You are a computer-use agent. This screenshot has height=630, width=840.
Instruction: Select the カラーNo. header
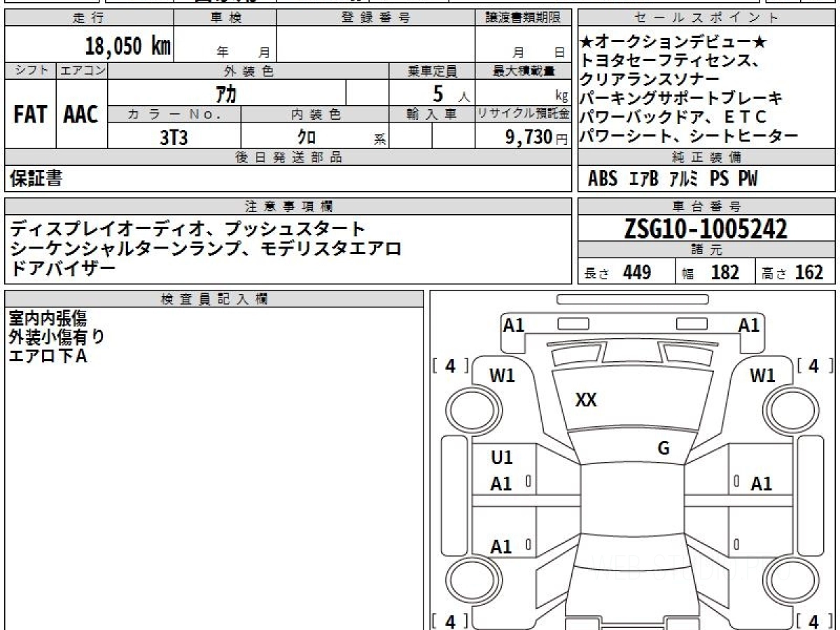pyautogui.click(x=174, y=114)
